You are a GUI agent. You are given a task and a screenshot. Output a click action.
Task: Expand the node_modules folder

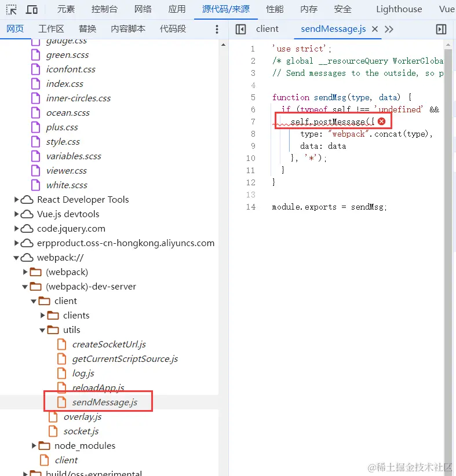(34, 446)
